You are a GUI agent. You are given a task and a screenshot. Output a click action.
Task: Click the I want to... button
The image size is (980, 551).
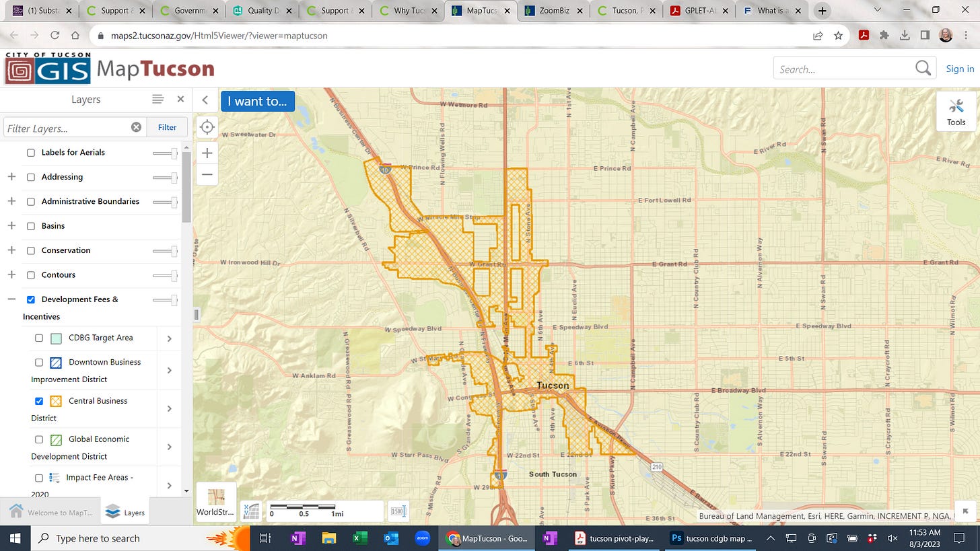258,101
